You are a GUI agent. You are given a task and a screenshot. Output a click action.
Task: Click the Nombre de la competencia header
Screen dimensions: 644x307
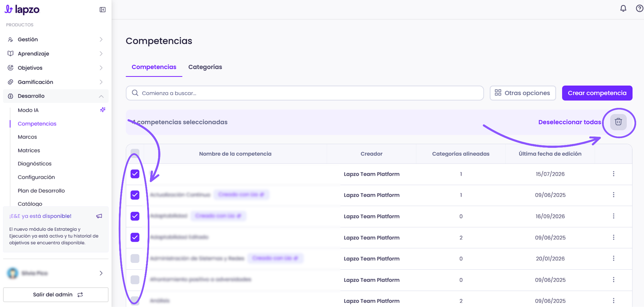(x=235, y=154)
